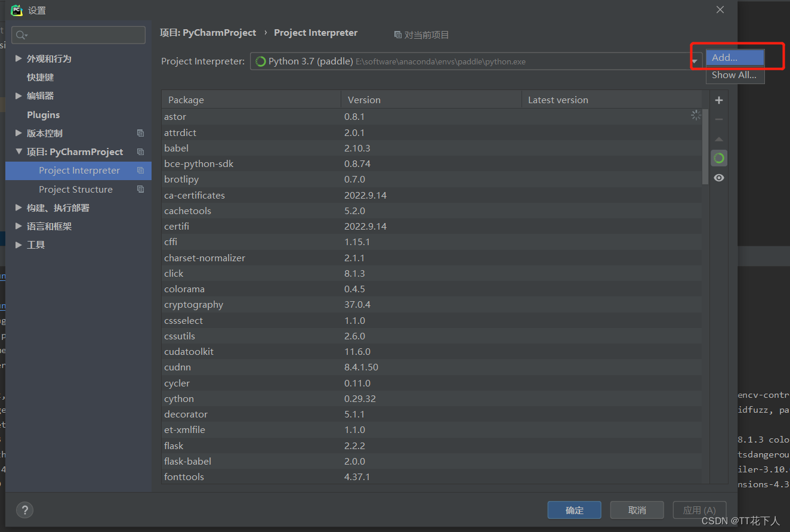Select the flask package row

(431, 446)
